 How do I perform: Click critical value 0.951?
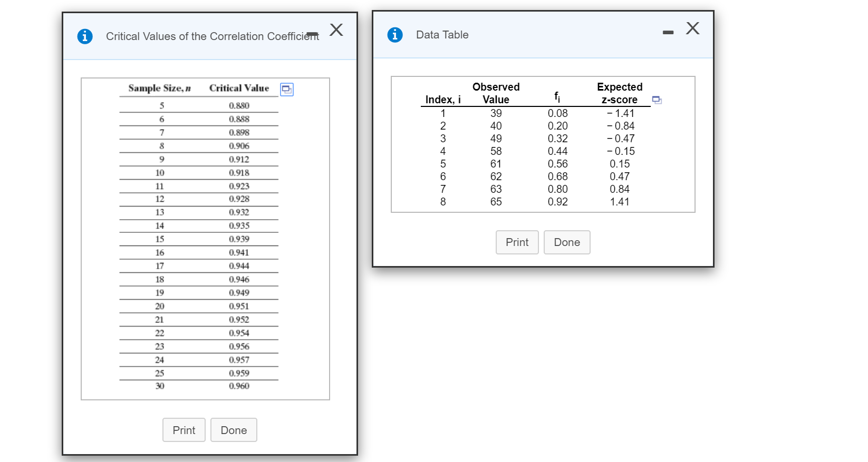pos(239,306)
